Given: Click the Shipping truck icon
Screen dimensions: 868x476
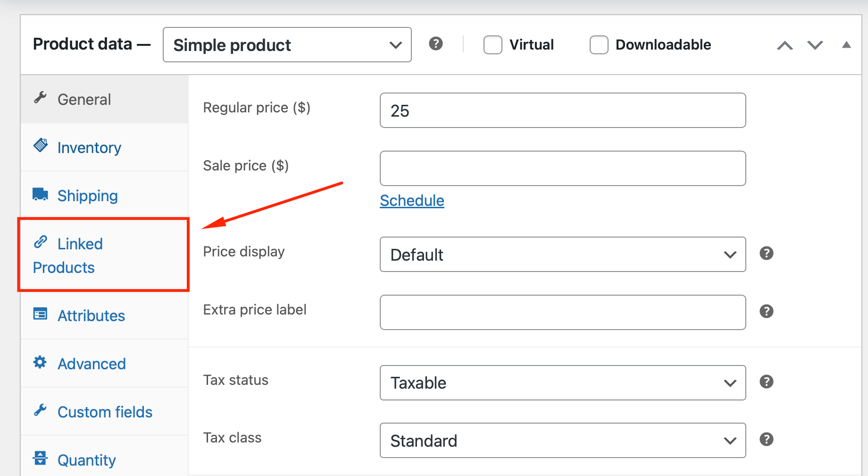Looking at the screenshot, I should [40, 194].
